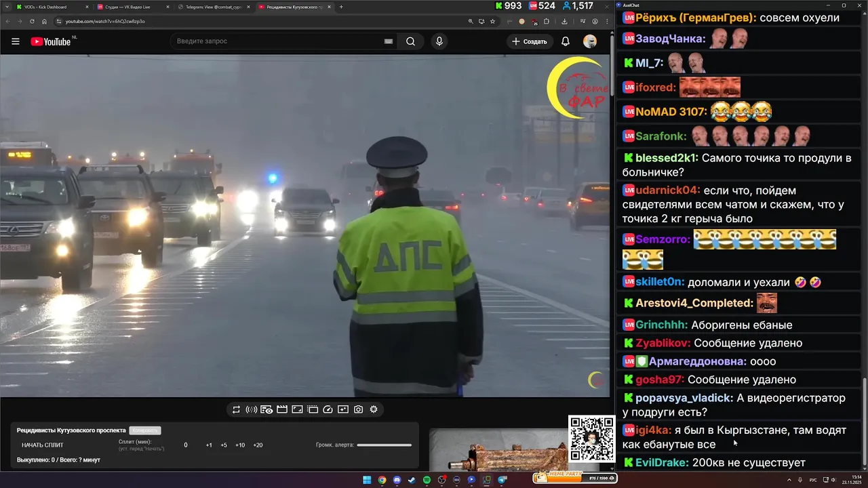Open the gear settings in player toolbar

(374, 409)
